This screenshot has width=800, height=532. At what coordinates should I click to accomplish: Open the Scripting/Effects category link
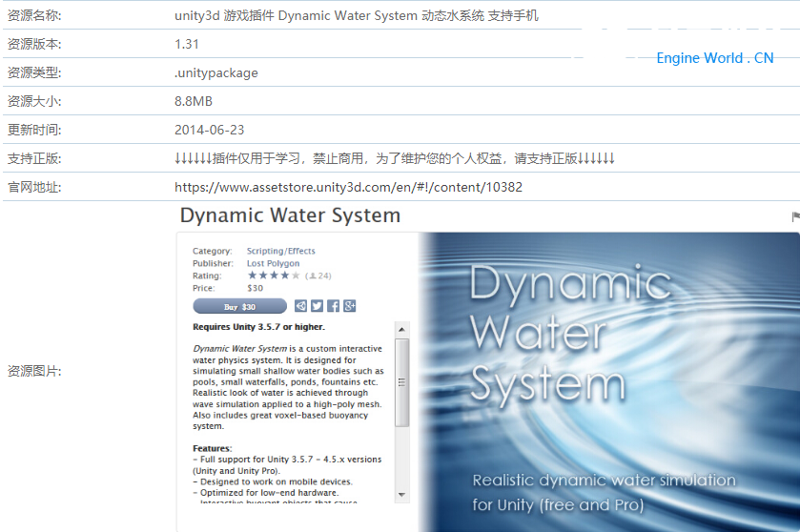(x=281, y=251)
